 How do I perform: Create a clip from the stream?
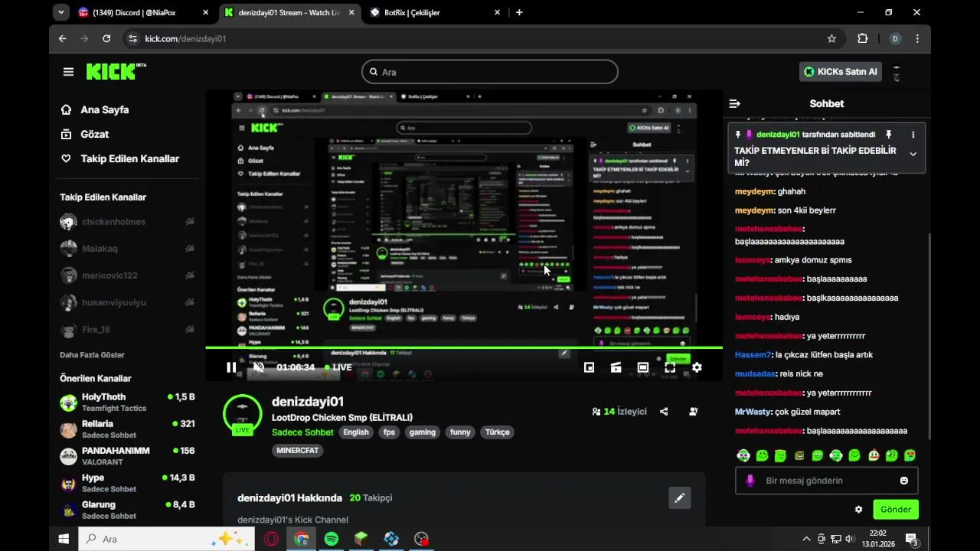point(616,367)
